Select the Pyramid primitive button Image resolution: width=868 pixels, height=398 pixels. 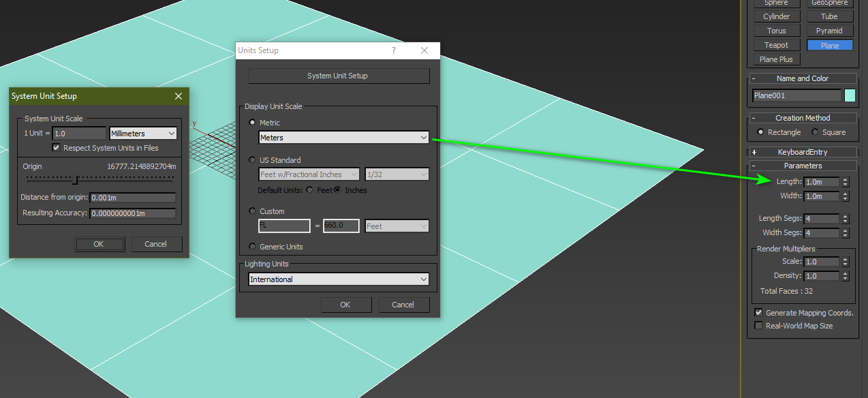click(x=829, y=31)
